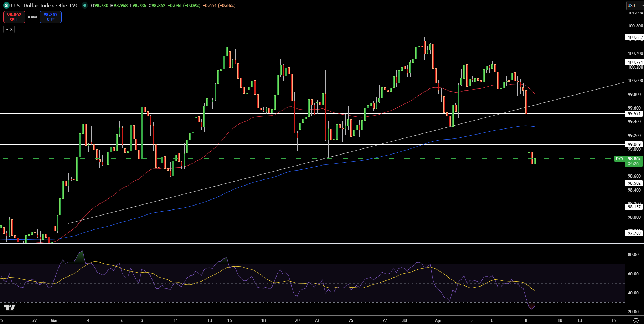This screenshot has height=324, width=644.
Task: Select the 99.069 price level label
Action: coord(634,144)
